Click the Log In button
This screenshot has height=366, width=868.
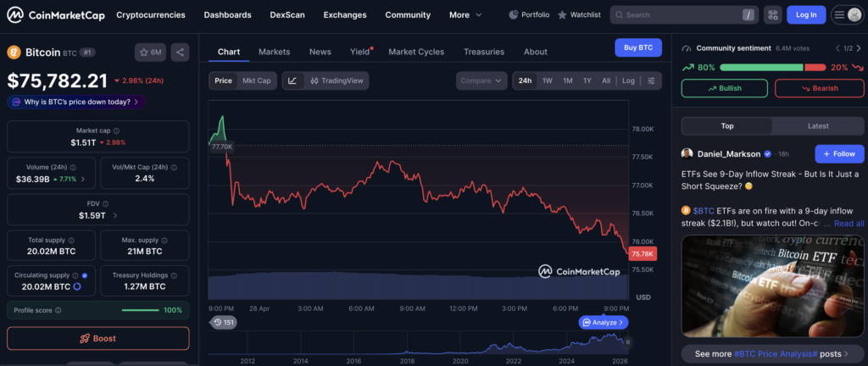[x=806, y=15]
